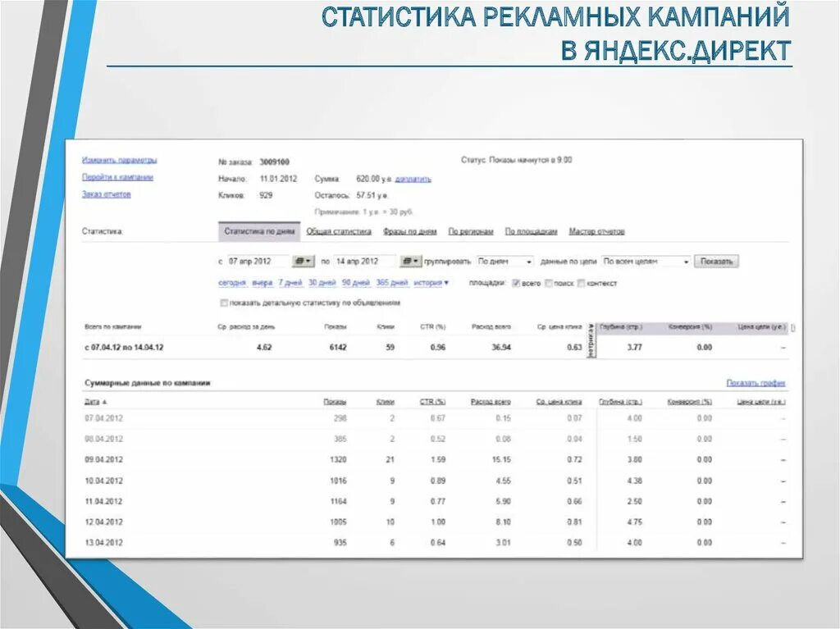Click impressions value '1320' for 09.04.2012
This screenshot has width=840, height=629.
coord(338,460)
